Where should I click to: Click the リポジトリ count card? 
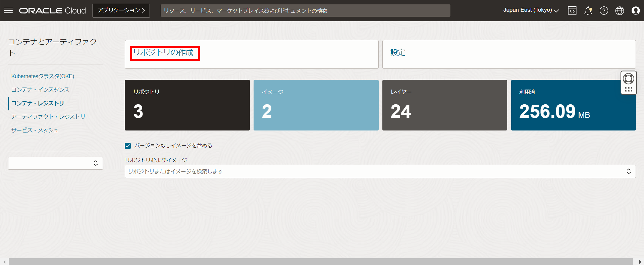[187, 105]
